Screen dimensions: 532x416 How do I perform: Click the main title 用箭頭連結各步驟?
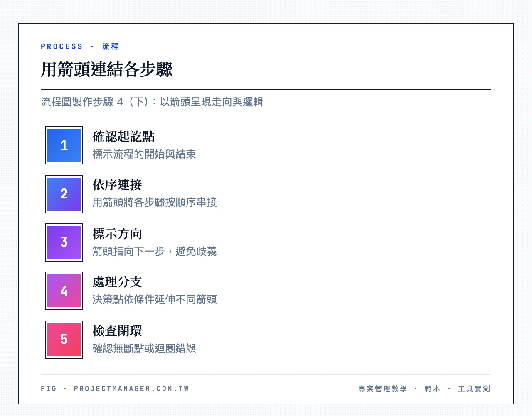[x=107, y=69]
